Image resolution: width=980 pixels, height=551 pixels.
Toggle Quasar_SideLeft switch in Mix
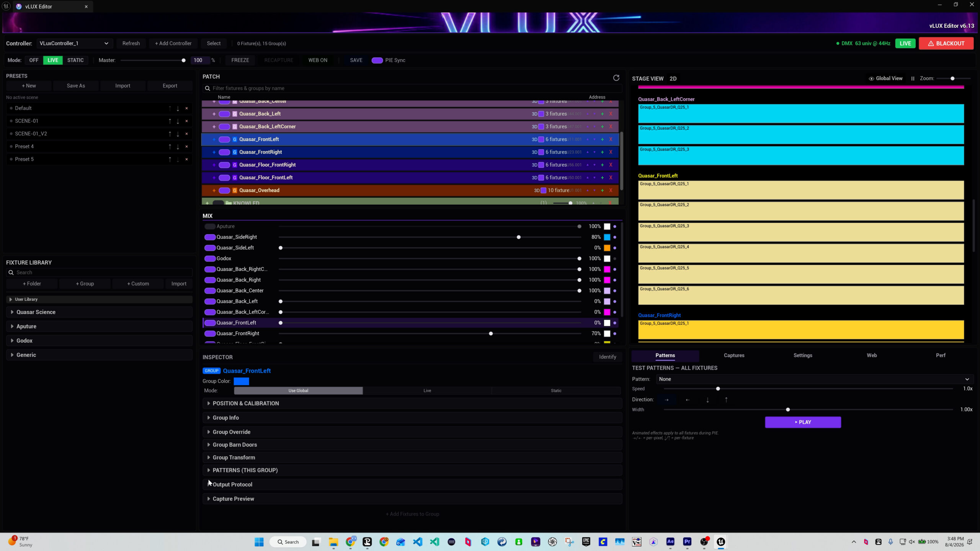coord(210,248)
